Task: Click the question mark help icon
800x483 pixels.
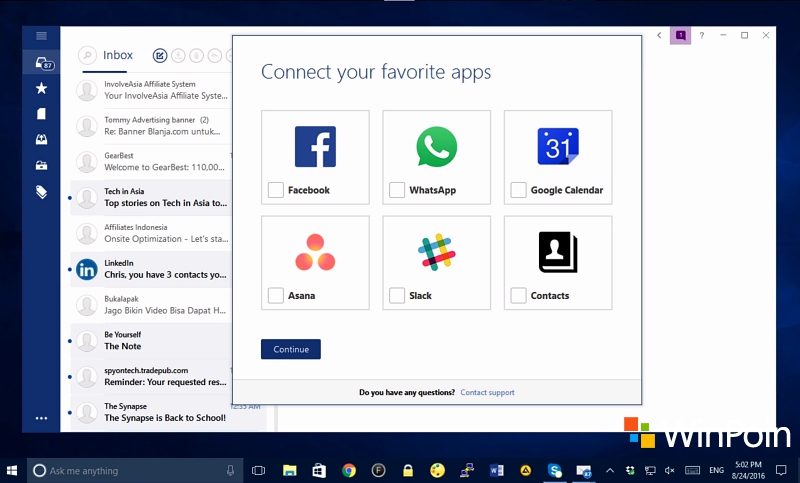Action: click(x=701, y=35)
